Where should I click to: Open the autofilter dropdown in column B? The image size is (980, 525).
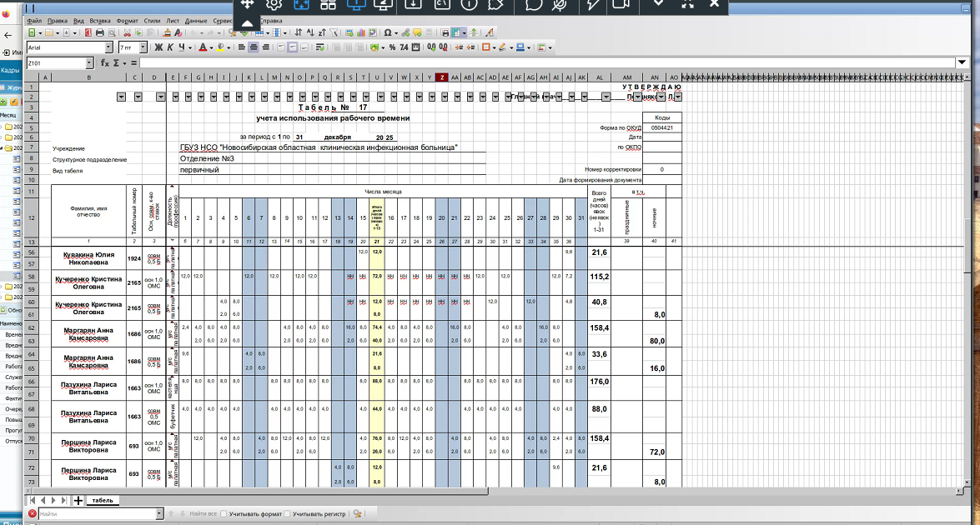click(121, 97)
